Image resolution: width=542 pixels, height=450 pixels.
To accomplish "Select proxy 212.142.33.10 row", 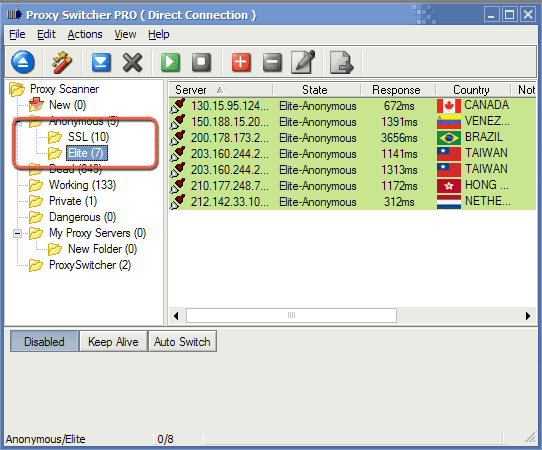I will [x=352, y=201].
